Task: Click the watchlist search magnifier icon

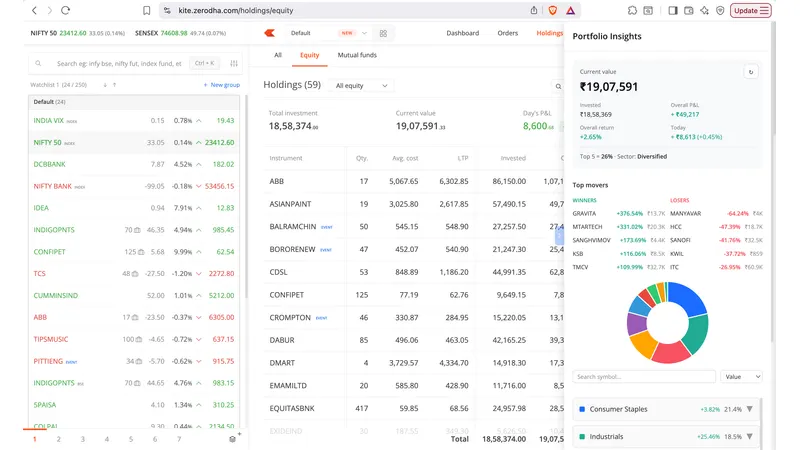Action: coord(38,64)
